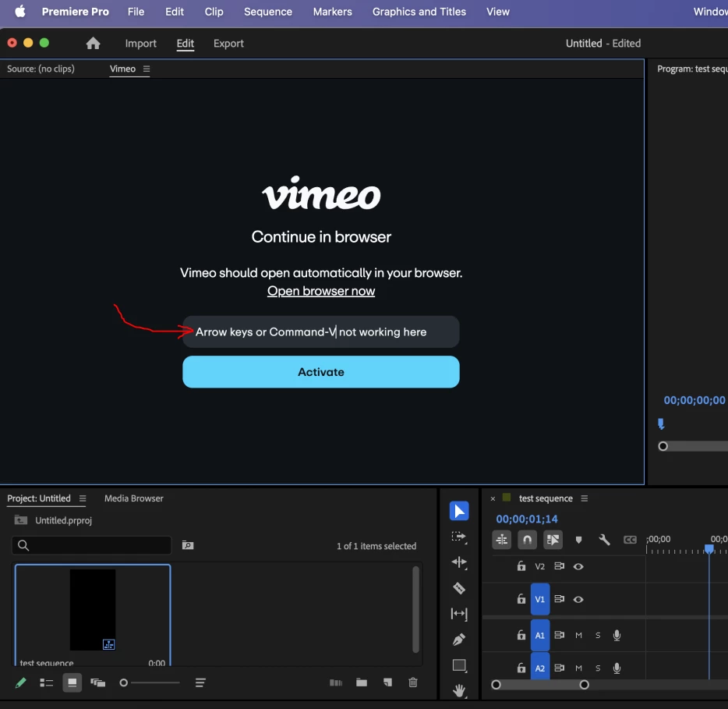Image resolution: width=728 pixels, height=709 pixels.
Task: Select the Source (no clips) tab
Action: coord(41,69)
